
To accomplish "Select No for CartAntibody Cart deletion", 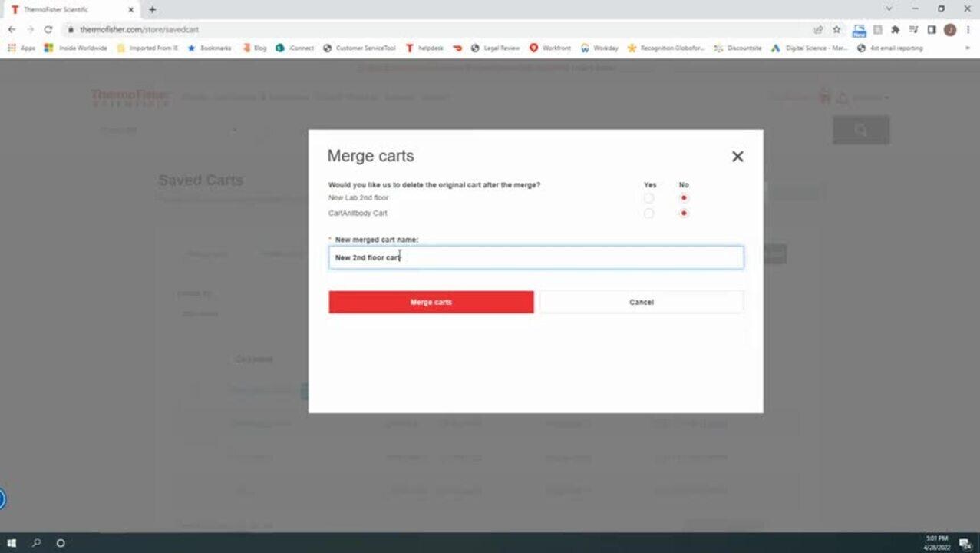I will (684, 214).
